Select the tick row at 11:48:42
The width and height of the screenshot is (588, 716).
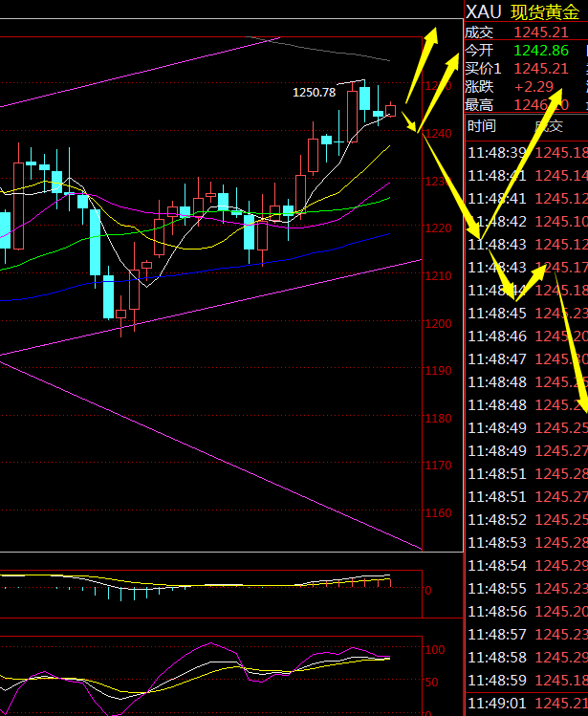pos(527,222)
